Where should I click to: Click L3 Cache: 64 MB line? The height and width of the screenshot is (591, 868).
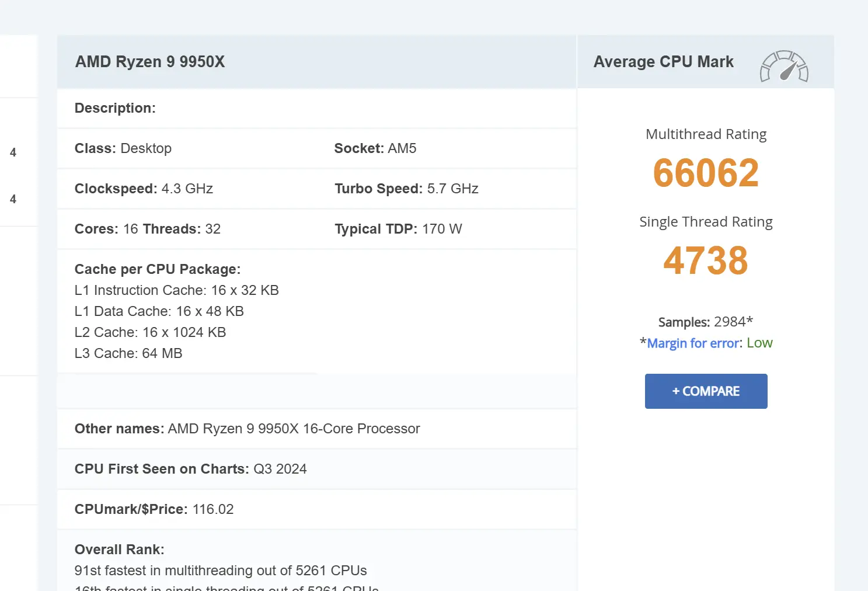(x=128, y=353)
